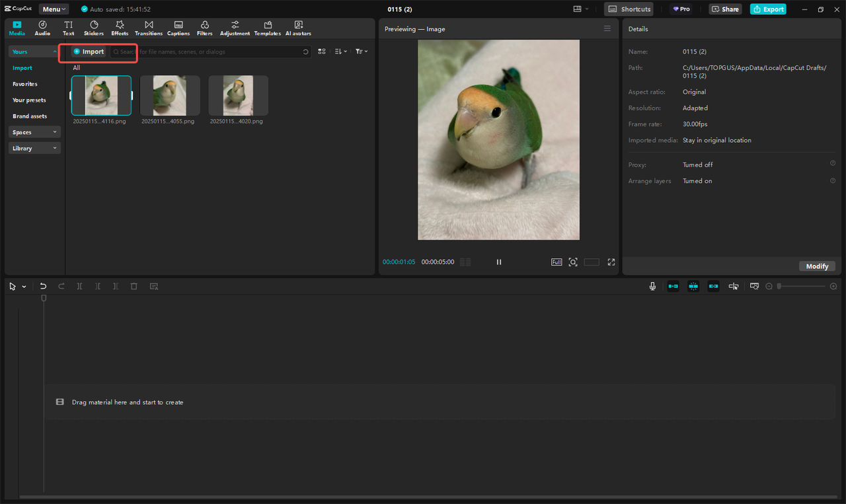This screenshot has width=846, height=504.
Task: Open the AI avatars panel
Action: 298,28
